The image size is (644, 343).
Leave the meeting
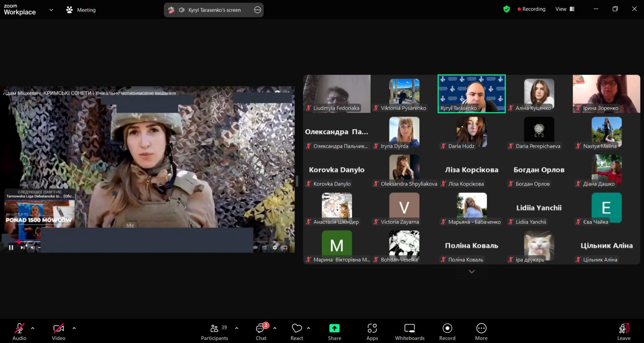tap(623, 332)
